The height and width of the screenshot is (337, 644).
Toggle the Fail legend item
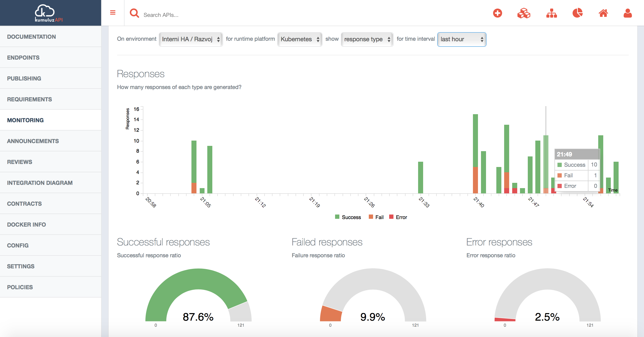tap(376, 217)
